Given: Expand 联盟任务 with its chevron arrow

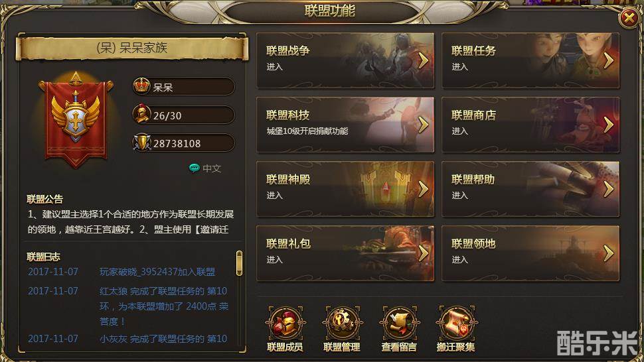Looking at the screenshot, I should (609, 60).
